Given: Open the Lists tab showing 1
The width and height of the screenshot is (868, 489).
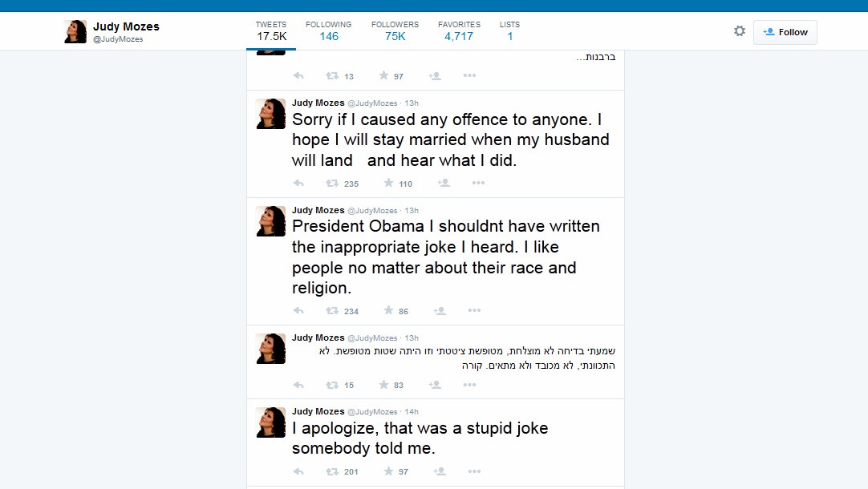Looking at the screenshot, I should [509, 30].
